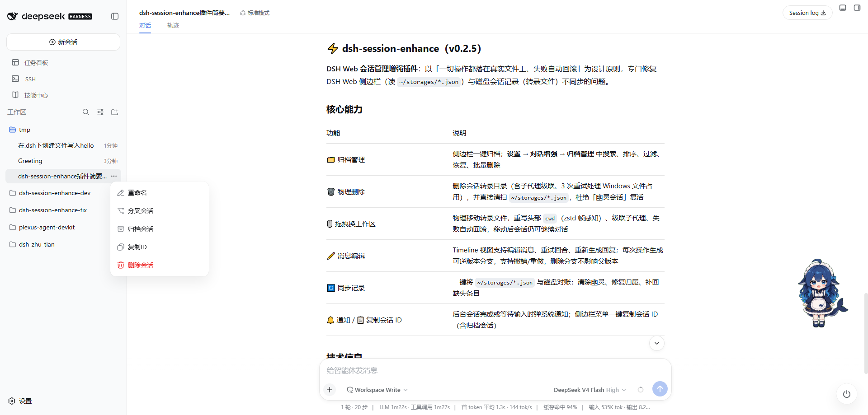
Task: Toggle the right side panel icon
Action: coord(857,8)
